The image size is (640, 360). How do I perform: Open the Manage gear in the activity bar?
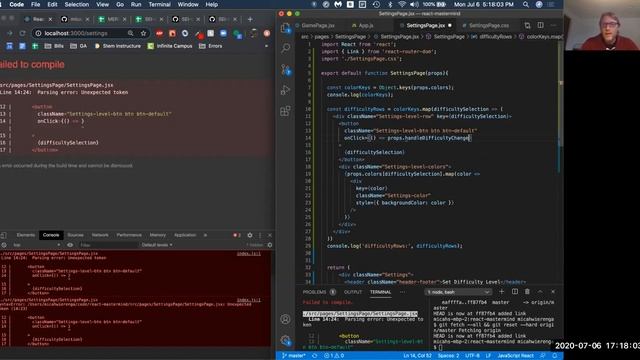pyautogui.click(x=285, y=340)
